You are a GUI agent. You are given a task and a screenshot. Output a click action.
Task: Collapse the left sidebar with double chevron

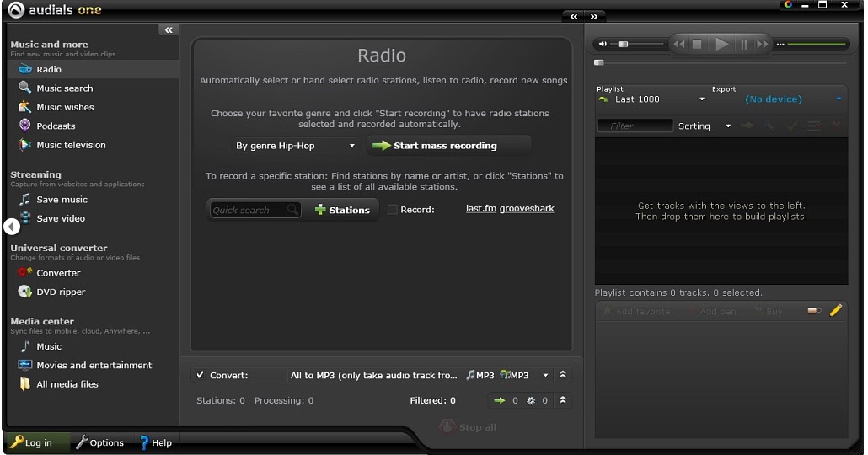click(x=169, y=29)
